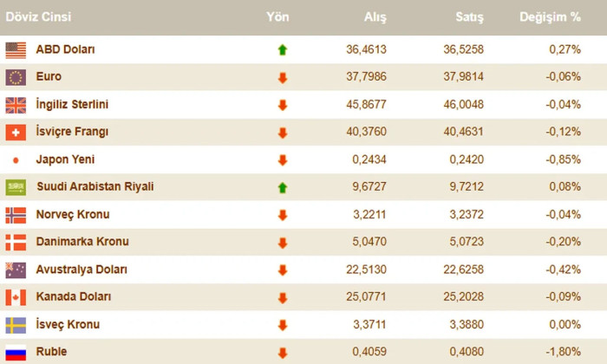Open the İsveç Kronu currency link
The width and height of the screenshot is (607, 364).
[x=68, y=324]
